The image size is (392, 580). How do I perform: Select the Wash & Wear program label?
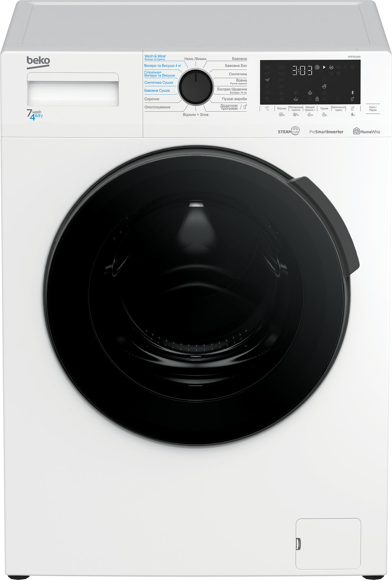pos(155,57)
